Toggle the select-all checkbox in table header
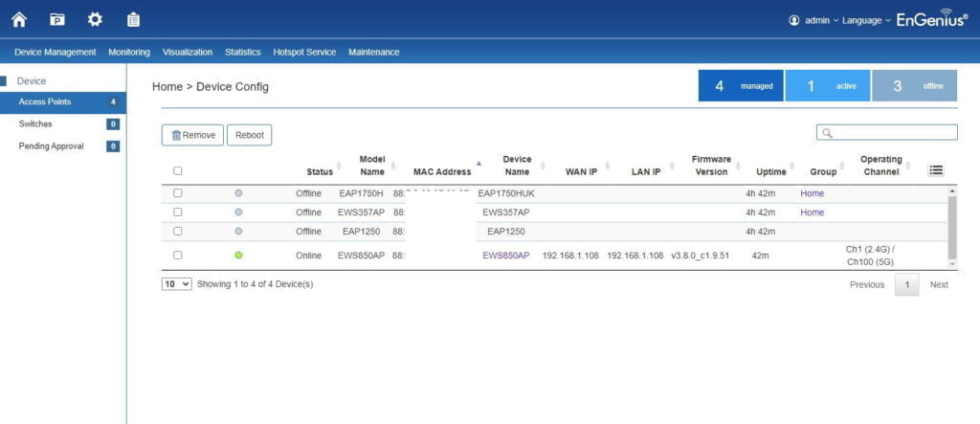980x424 pixels. [x=177, y=171]
